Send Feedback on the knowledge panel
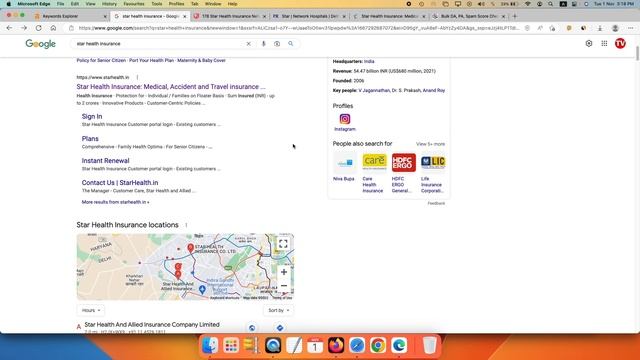Viewport: 640px width, 360px height. coord(436,203)
